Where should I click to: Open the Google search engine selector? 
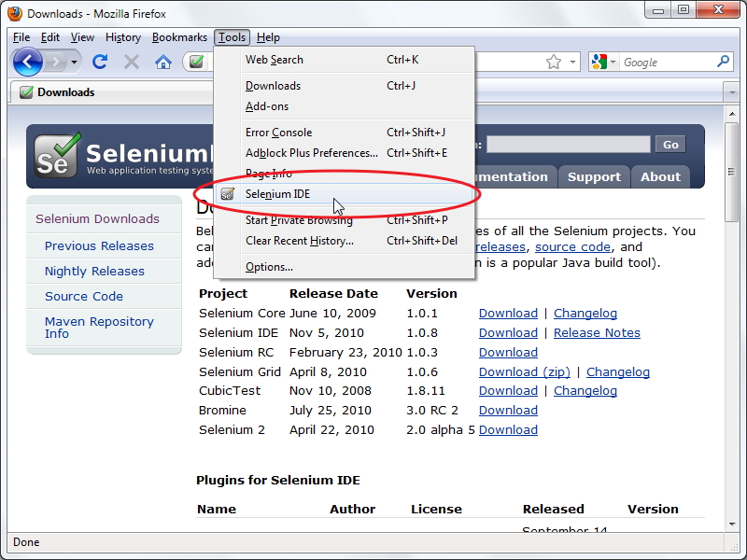[603, 62]
